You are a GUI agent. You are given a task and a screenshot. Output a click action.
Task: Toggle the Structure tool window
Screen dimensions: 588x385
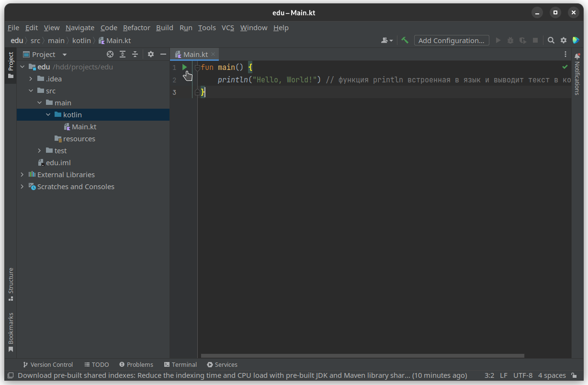[11, 284]
